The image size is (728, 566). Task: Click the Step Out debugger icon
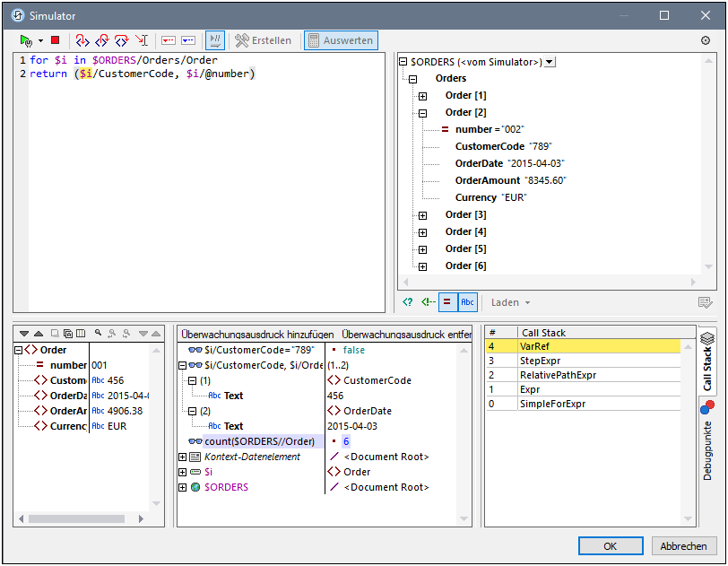coord(101,40)
